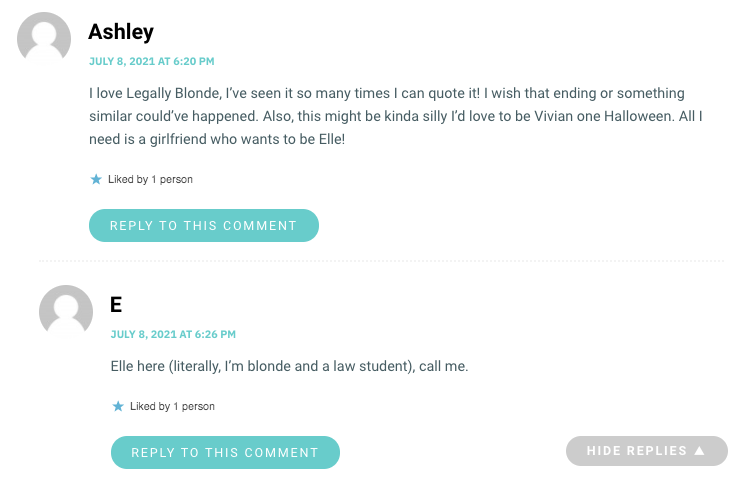View the 1 person who liked Ashley's comment
Image resolution: width=743 pixels, height=481 pixels.
click(x=172, y=179)
